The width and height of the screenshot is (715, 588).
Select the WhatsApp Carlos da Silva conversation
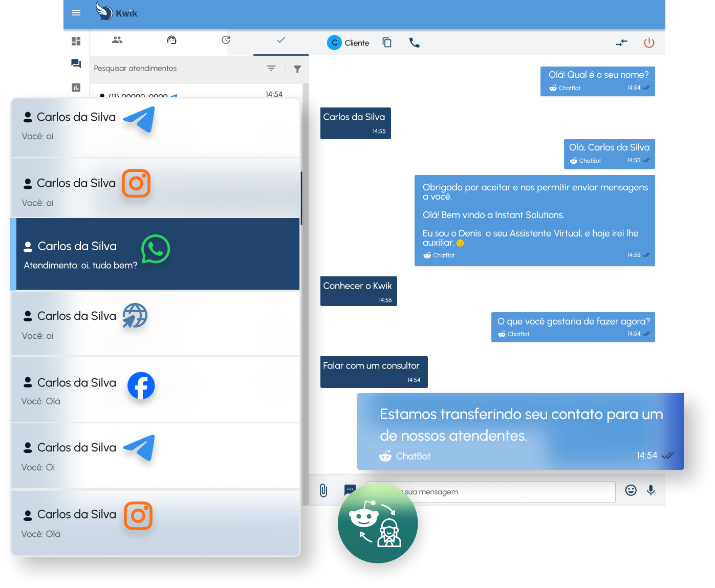(155, 254)
